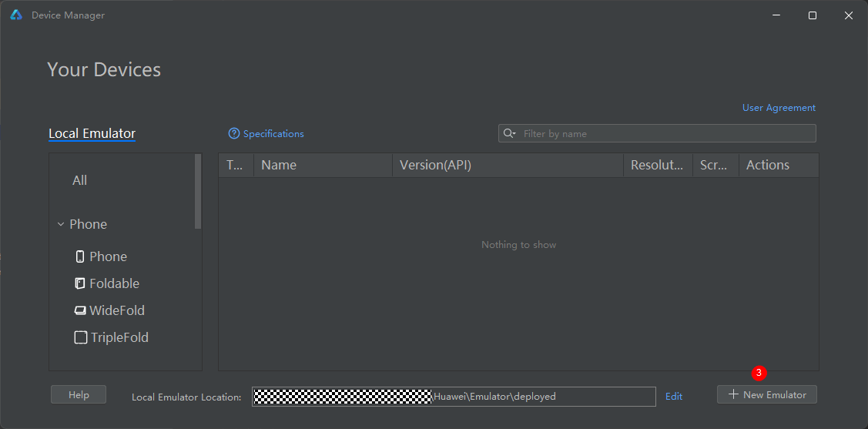Select the TripleFold device type
Image resolution: width=868 pixels, height=429 pixels.
point(119,337)
